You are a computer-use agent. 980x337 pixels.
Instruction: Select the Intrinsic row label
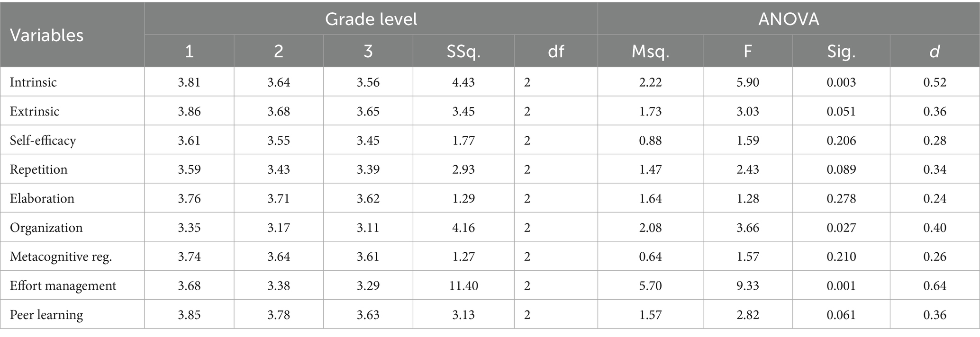point(33,82)
